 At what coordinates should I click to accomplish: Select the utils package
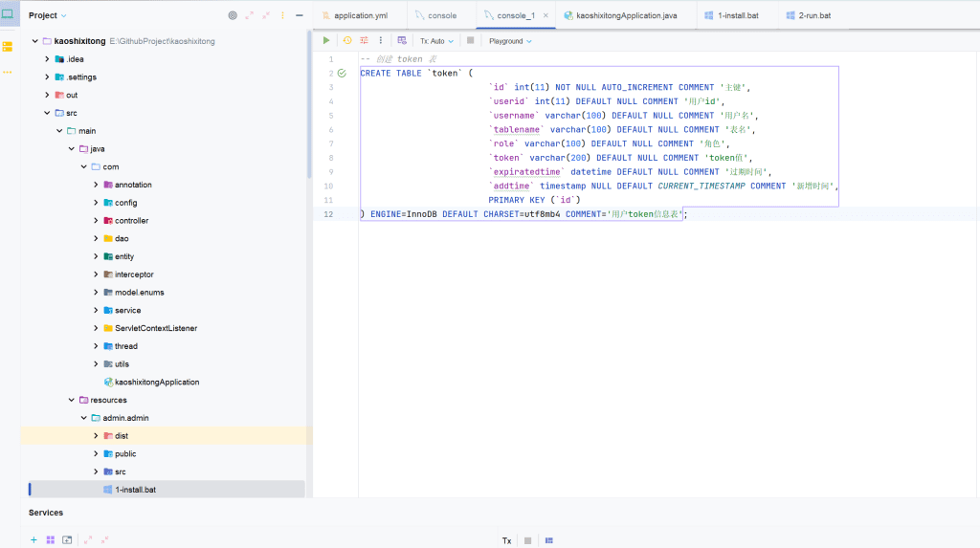pos(122,364)
